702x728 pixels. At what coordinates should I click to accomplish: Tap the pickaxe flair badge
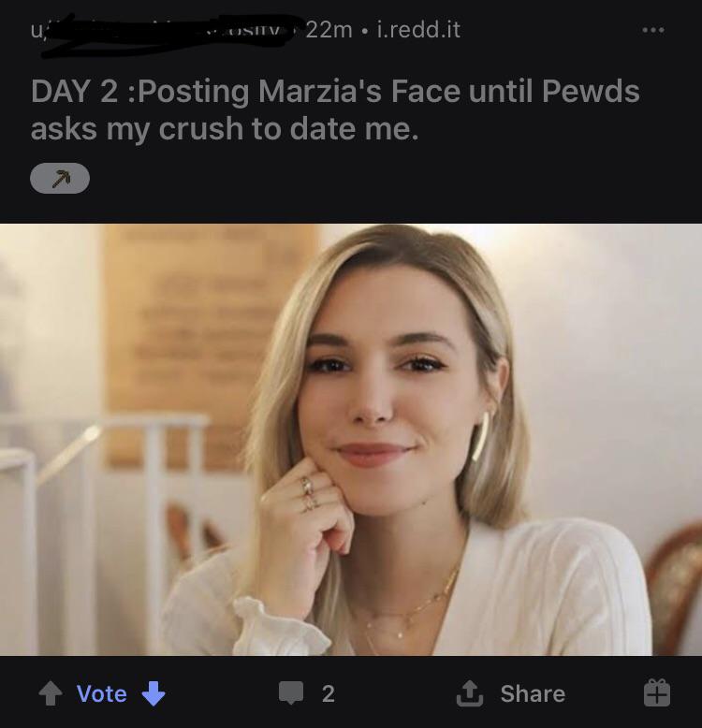point(60,178)
